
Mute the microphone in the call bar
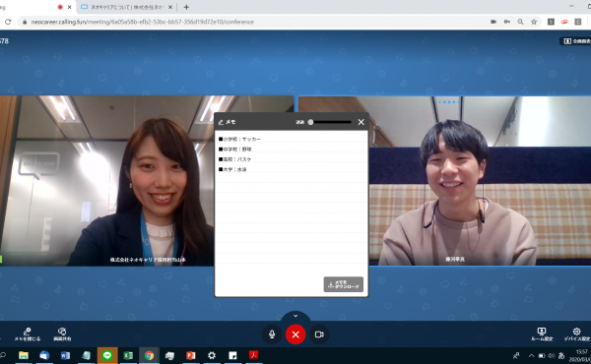272,334
